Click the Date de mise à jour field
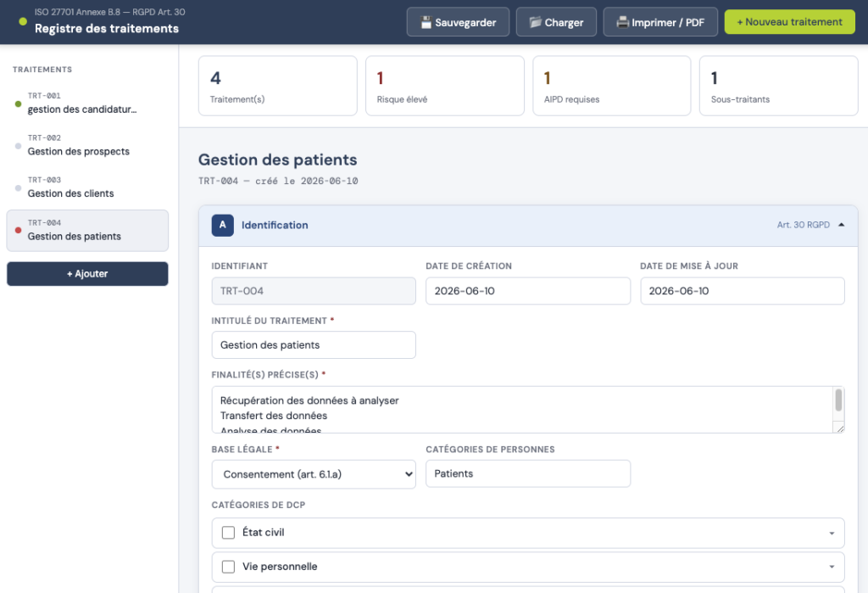 tap(743, 291)
